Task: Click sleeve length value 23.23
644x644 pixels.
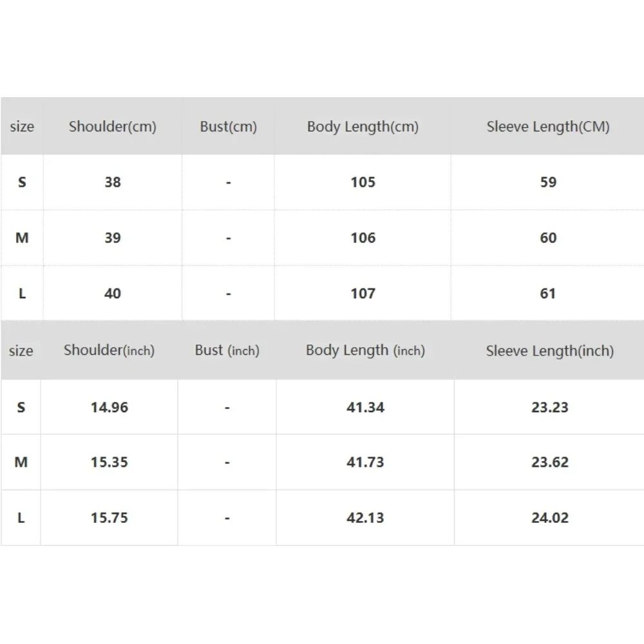Action: [549, 407]
